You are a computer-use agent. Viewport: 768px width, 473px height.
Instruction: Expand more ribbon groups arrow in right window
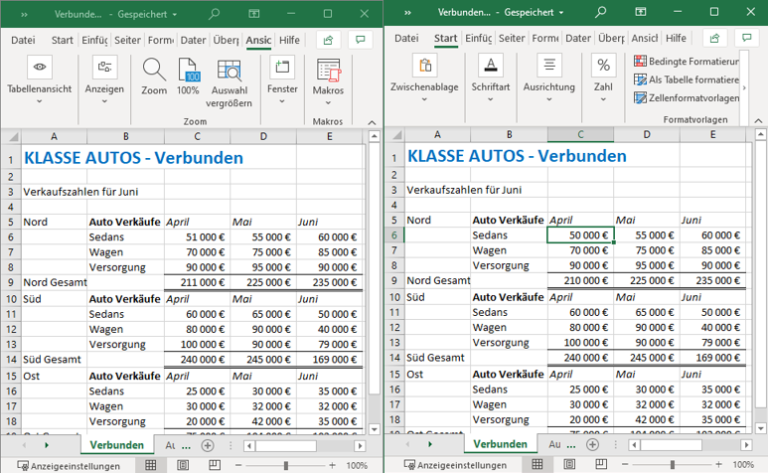[x=744, y=88]
